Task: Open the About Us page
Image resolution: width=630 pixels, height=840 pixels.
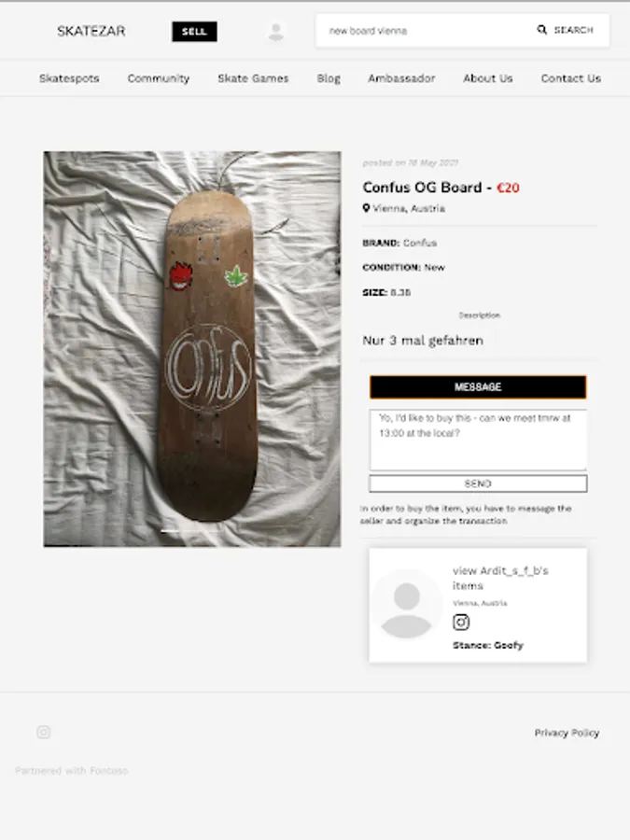Action: tap(488, 78)
